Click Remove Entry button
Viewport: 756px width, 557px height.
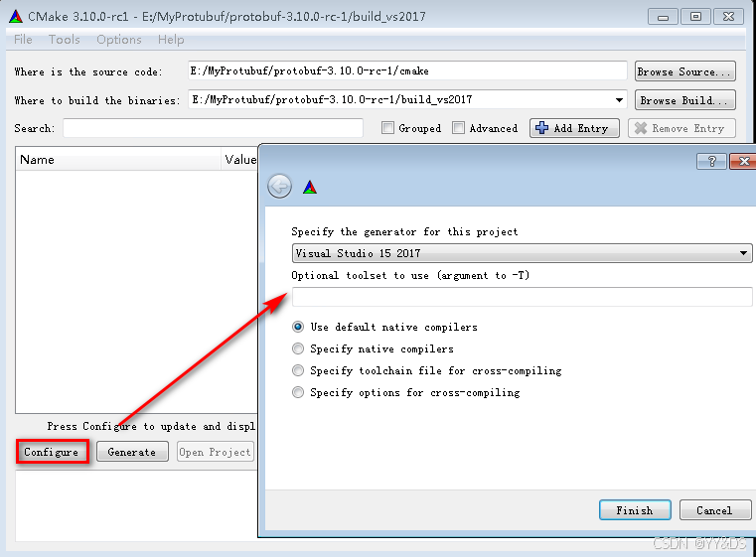(x=681, y=128)
